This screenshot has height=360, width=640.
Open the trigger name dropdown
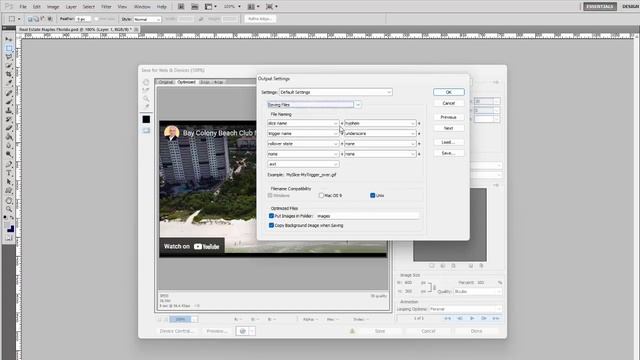(303, 133)
